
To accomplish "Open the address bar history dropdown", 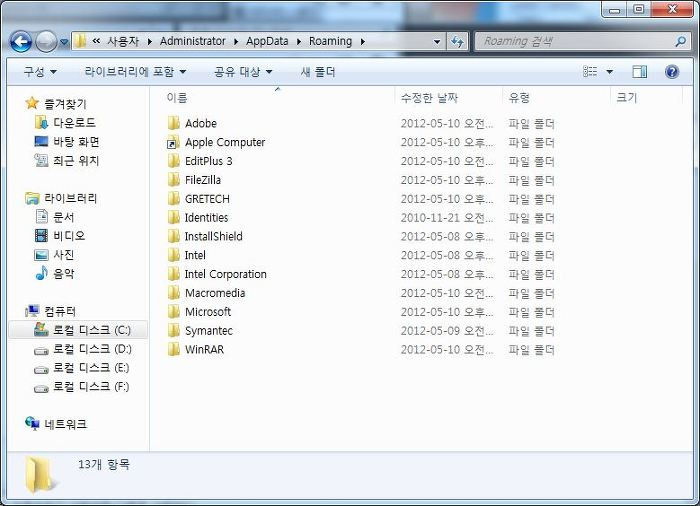I will point(437,42).
